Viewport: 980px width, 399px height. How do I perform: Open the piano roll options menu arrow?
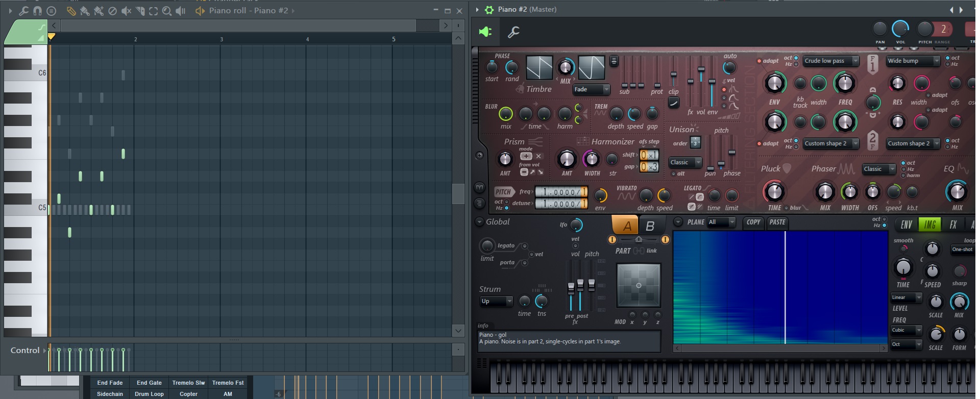tap(10, 11)
